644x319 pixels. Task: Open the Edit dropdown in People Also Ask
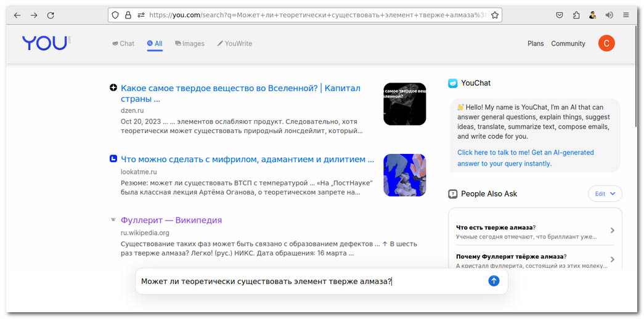click(605, 194)
